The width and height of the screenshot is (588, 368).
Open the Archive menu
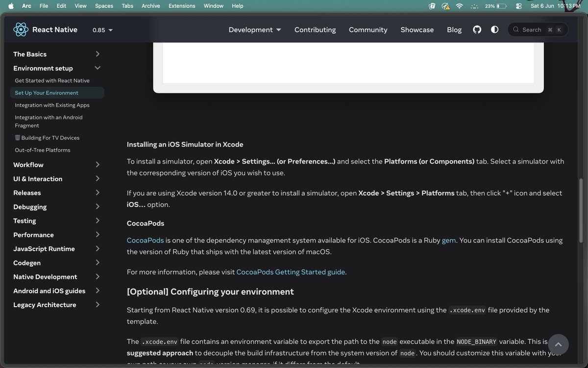pyautogui.click(x=151, y=6)
